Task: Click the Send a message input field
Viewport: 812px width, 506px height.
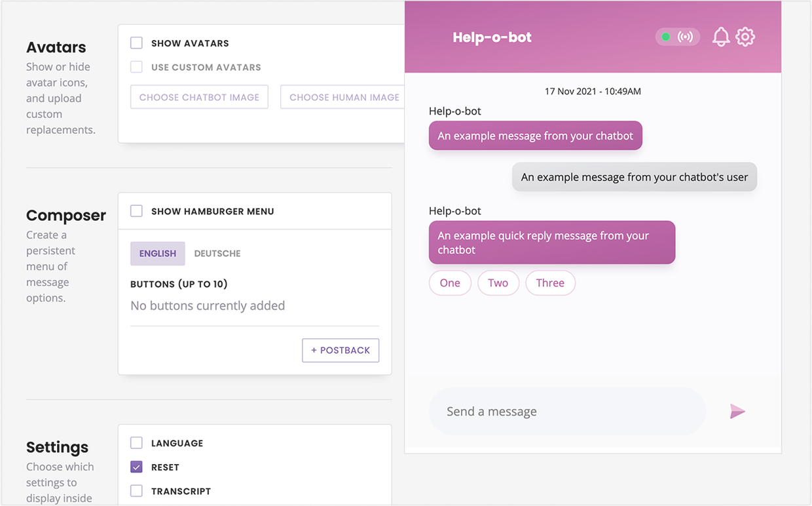Action: click(567, 411)
